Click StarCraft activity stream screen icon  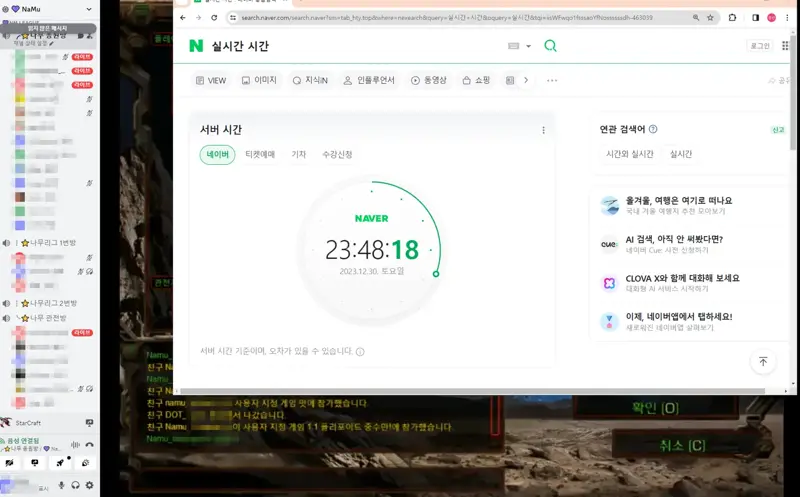89,423
